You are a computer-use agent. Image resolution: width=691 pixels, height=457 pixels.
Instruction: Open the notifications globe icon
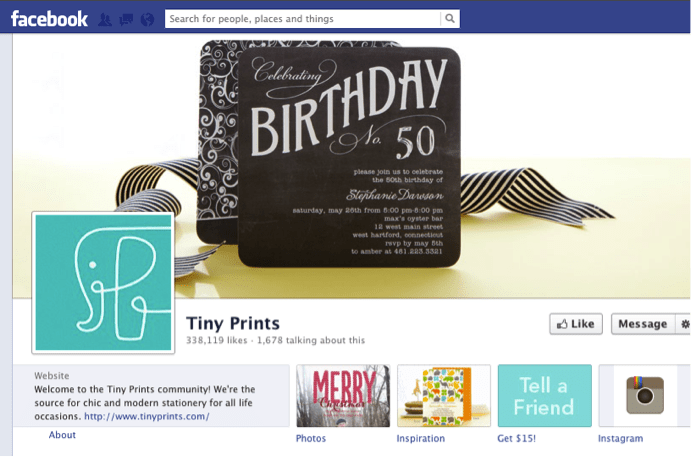click(x=148, y=19)
